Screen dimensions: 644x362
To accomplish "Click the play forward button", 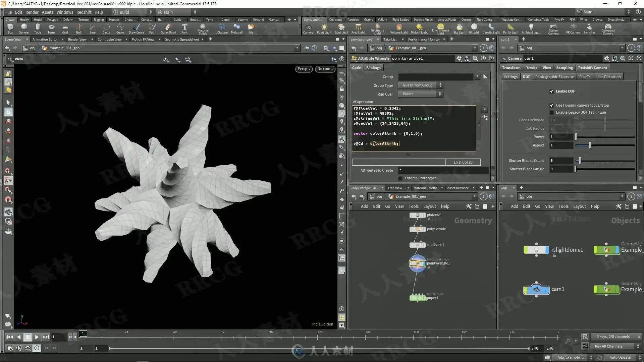I will (x=37, y=337).
